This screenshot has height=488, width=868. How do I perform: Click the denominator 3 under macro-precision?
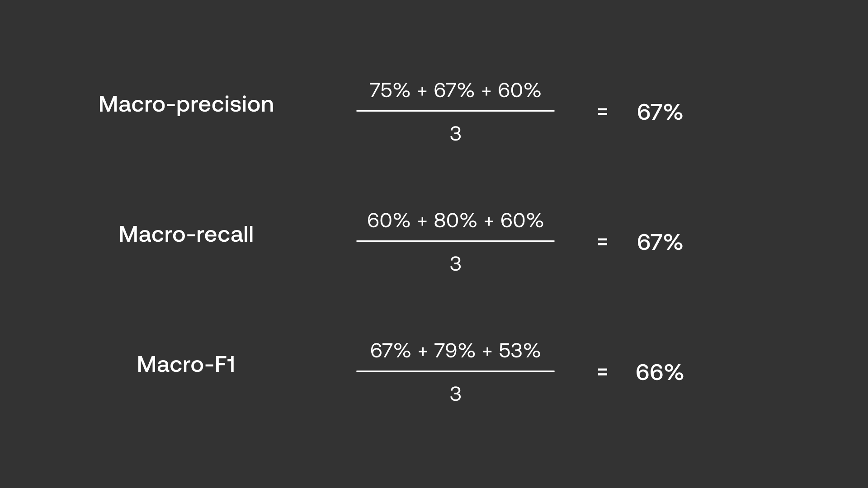[x=455, y=134]
